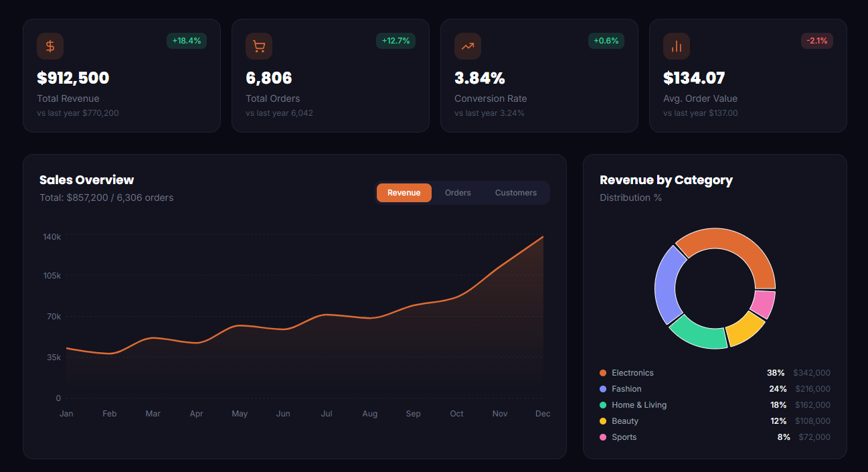Click the $216,000 Fashion amount
The image size is (868, 472).
pos(812,389)
